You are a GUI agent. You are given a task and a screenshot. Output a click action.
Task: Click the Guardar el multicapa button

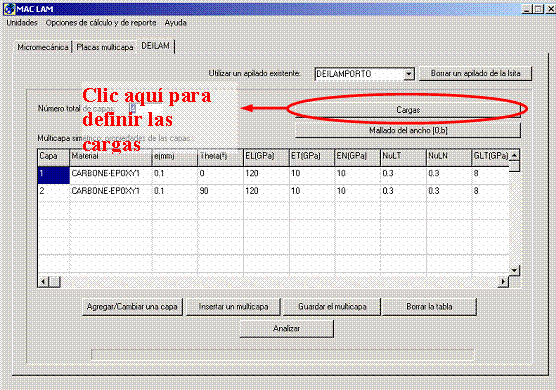332,307
